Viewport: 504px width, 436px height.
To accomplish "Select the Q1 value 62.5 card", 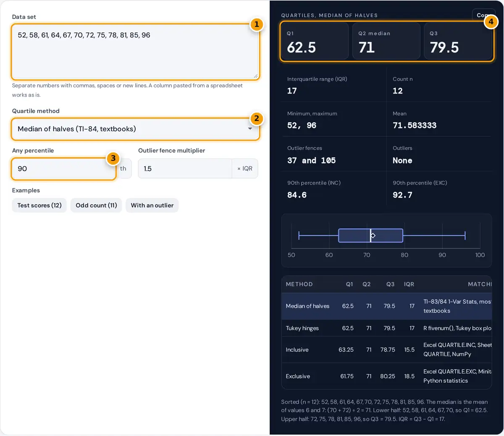I will point(315,41).
